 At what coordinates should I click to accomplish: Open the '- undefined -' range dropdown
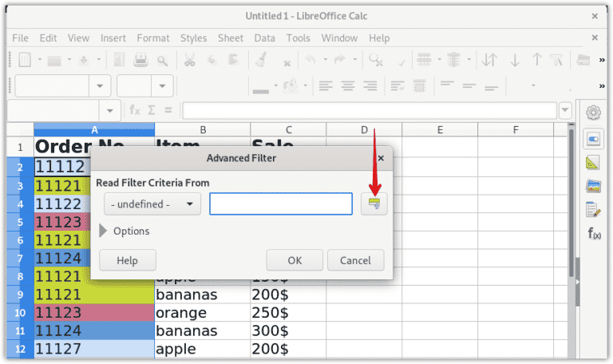152,204
